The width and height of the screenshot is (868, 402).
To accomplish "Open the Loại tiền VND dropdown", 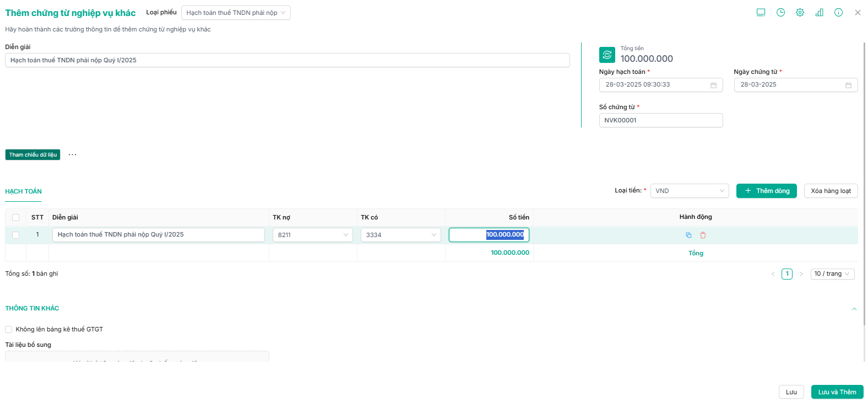I will (689, 191).
